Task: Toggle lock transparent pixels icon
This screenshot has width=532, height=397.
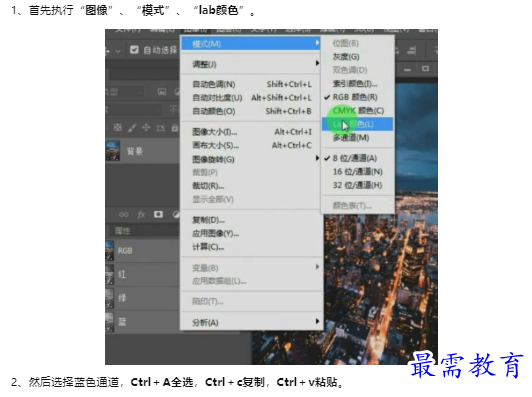Action: [x=118, y=128]
